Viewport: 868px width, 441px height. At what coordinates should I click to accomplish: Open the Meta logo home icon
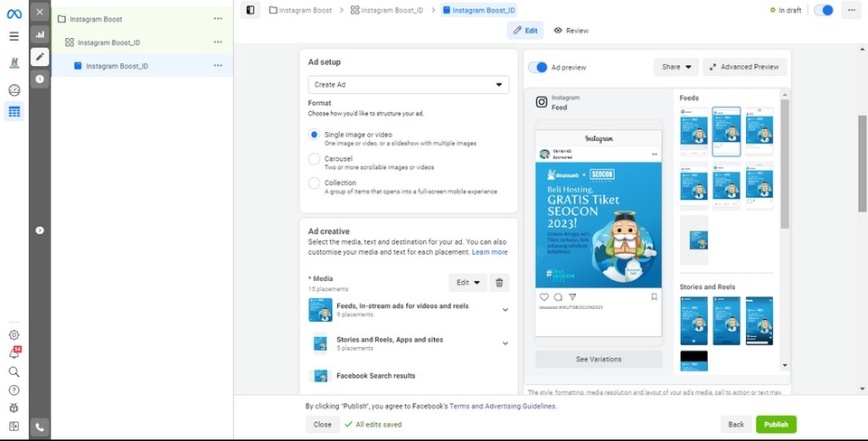(14, 14)
